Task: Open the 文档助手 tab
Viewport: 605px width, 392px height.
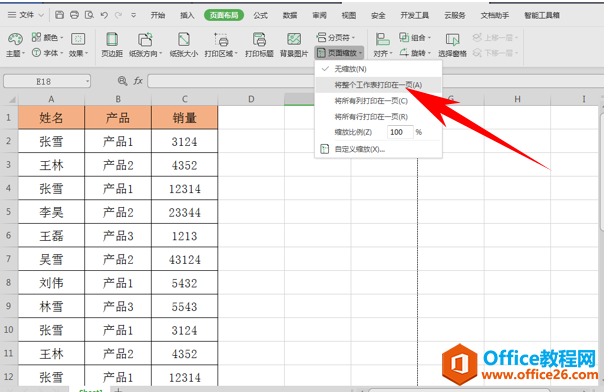Action: 495,15
